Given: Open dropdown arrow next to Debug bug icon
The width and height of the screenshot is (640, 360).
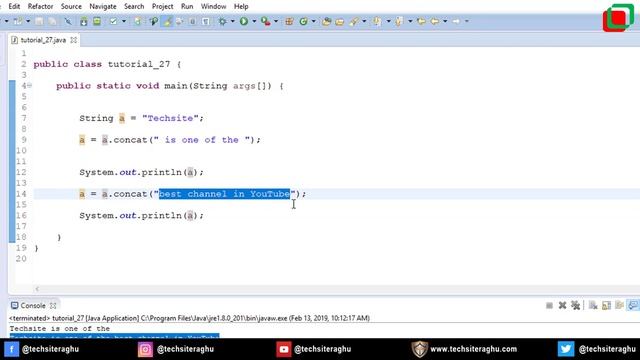Looking at the screenshot, I should click(233, 21).
